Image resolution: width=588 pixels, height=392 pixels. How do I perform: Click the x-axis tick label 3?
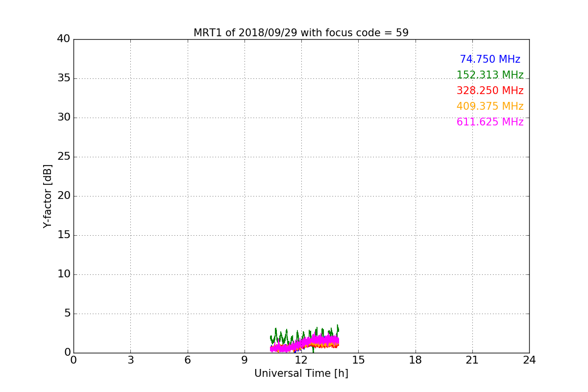130,360
